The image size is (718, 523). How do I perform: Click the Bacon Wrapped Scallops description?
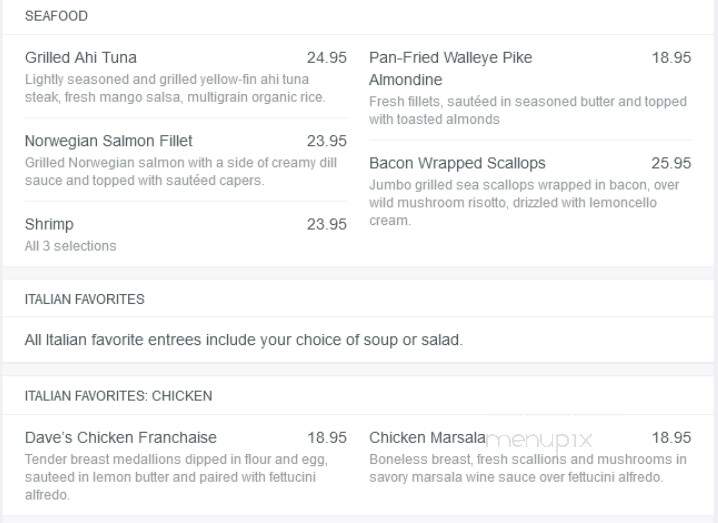click(x=524, y=202)
